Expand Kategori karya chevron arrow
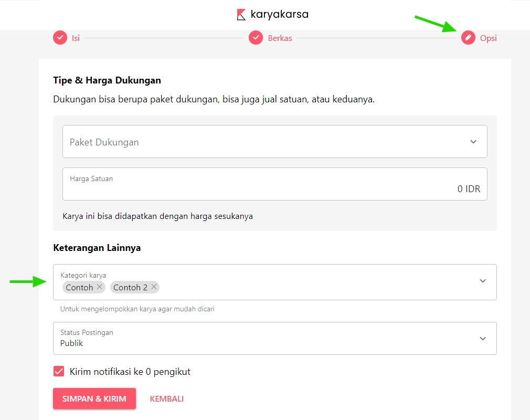This screenshot has width=530, height=420. (x=483, y=281)
